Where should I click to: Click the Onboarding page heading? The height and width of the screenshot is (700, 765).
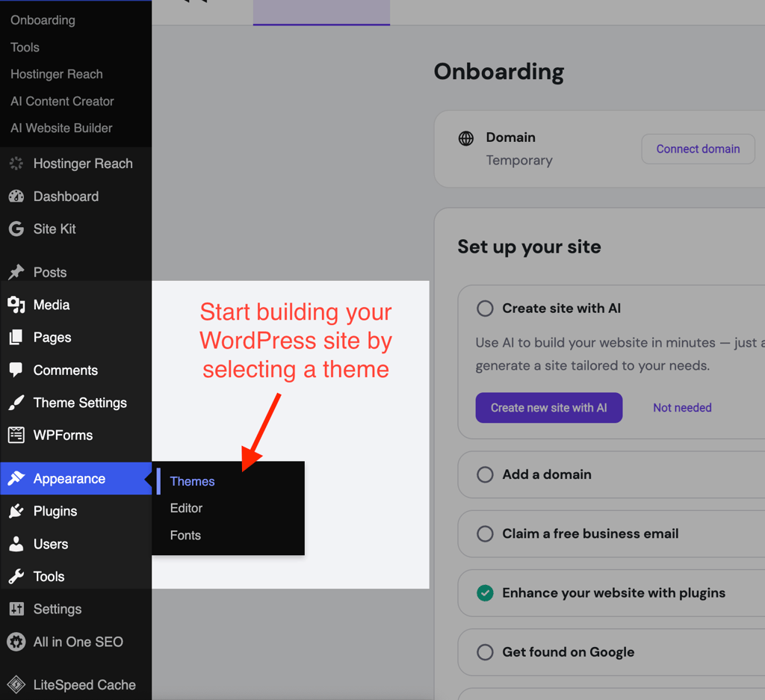pyautogui.click(x=498, y=72)
